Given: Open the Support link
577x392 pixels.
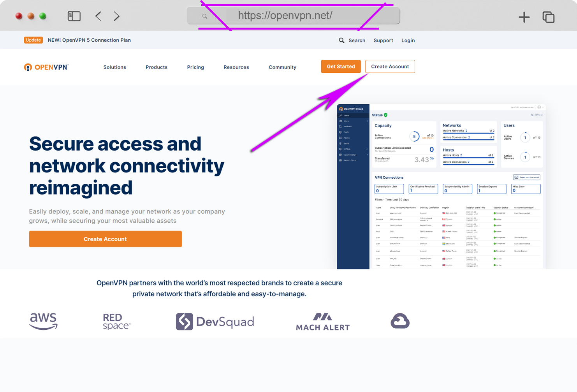Looking at the screenshot, I should [383, 40].
